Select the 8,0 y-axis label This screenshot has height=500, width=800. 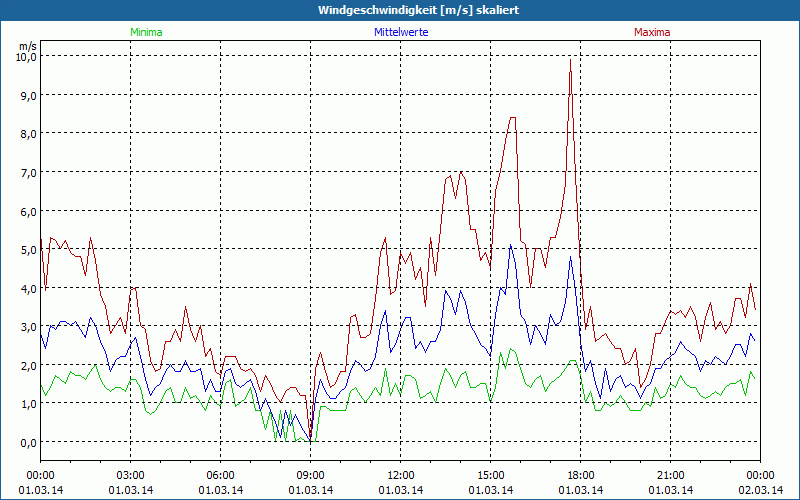tap(27, 133)
